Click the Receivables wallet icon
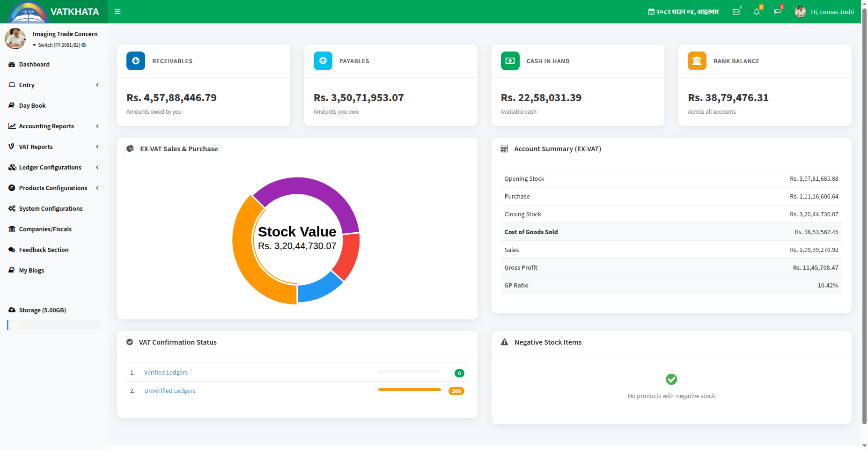Screen dimensions: 868x450 (135, 61)
